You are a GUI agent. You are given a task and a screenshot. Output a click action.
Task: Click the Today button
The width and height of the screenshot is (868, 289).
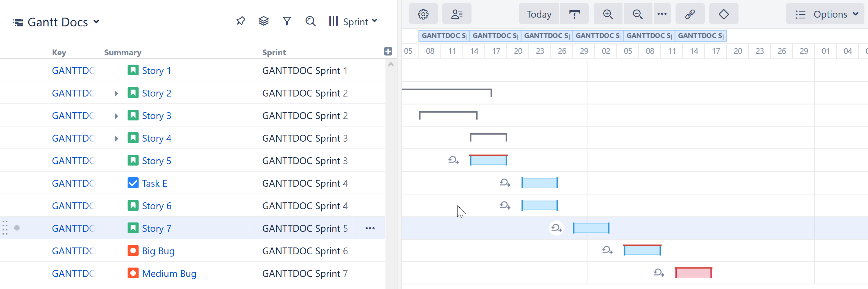[x=538, y=14]
